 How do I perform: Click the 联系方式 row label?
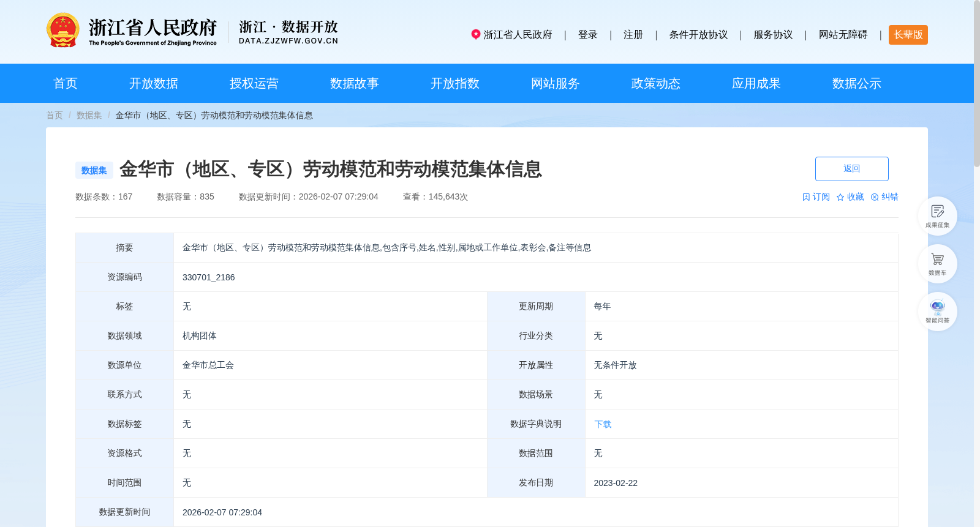click(x=124, y=395)
